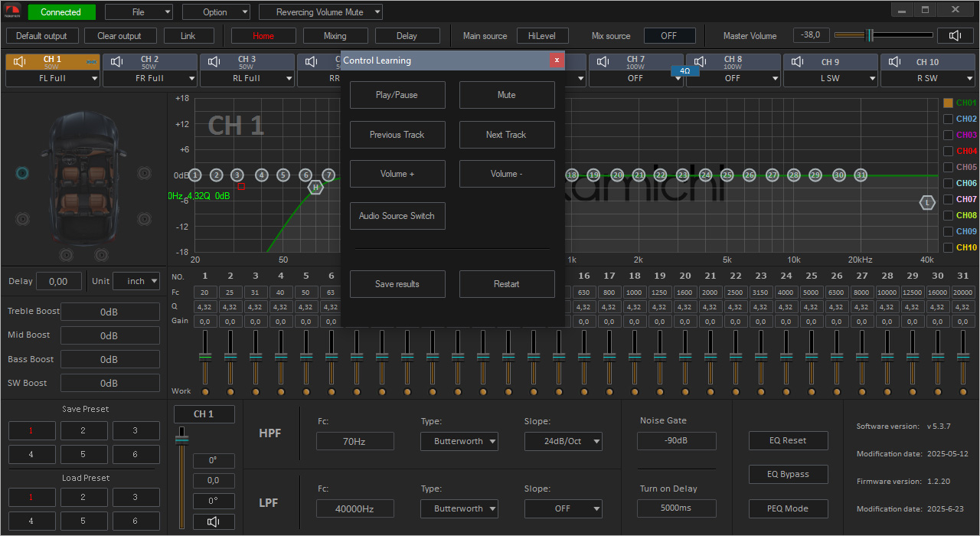980x536 pixels.
Task: Click the Master Volume slider handle
Action: 870,35
